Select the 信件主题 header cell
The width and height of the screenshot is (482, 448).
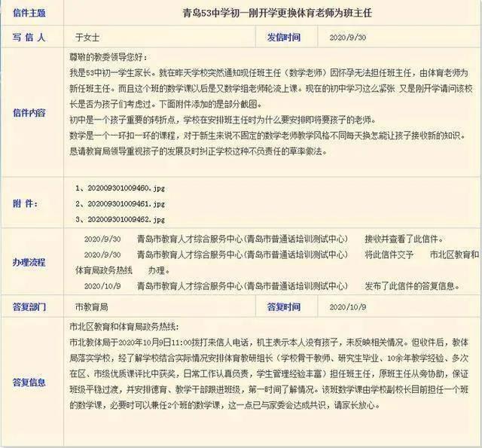30,14
